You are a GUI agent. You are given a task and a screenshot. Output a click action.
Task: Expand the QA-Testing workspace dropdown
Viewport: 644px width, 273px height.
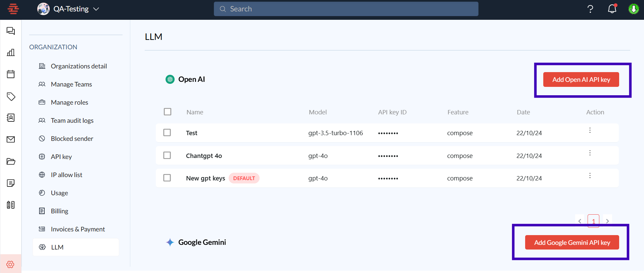coord(96,9)
